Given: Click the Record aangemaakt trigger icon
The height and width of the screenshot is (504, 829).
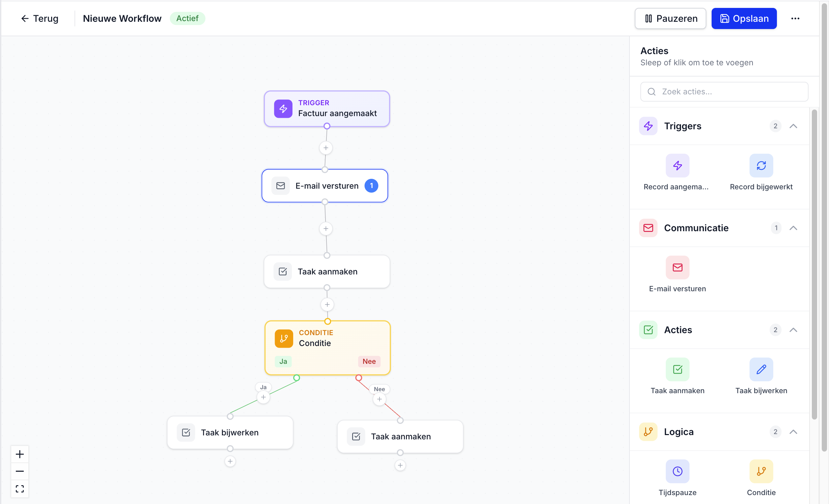Looking at the screenshot, I should (677, 166).
